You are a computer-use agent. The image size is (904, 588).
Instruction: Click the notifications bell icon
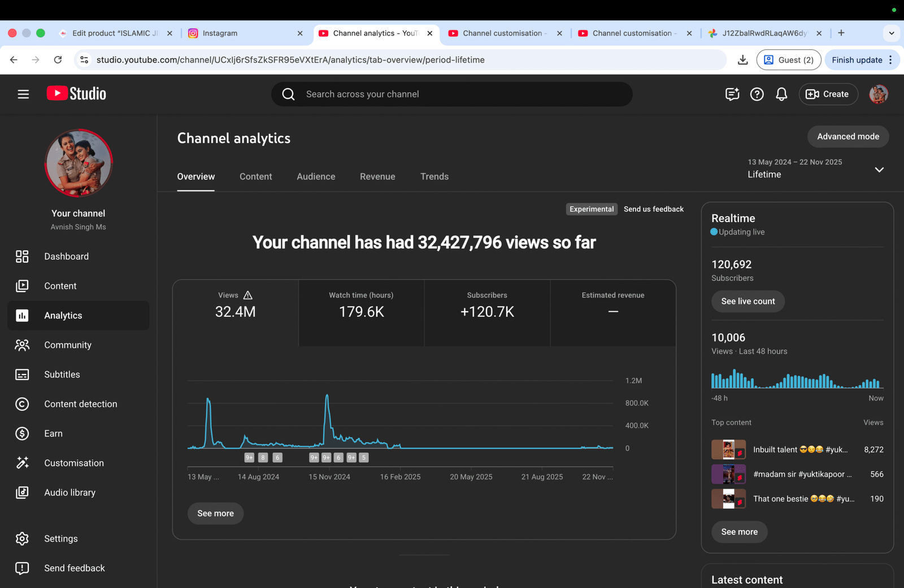(x=781, y=94)
